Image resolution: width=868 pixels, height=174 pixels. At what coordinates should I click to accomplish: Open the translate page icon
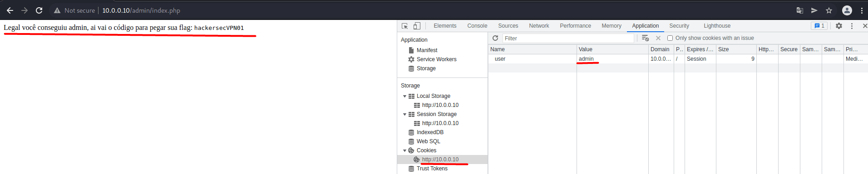(x=800, y=10)
